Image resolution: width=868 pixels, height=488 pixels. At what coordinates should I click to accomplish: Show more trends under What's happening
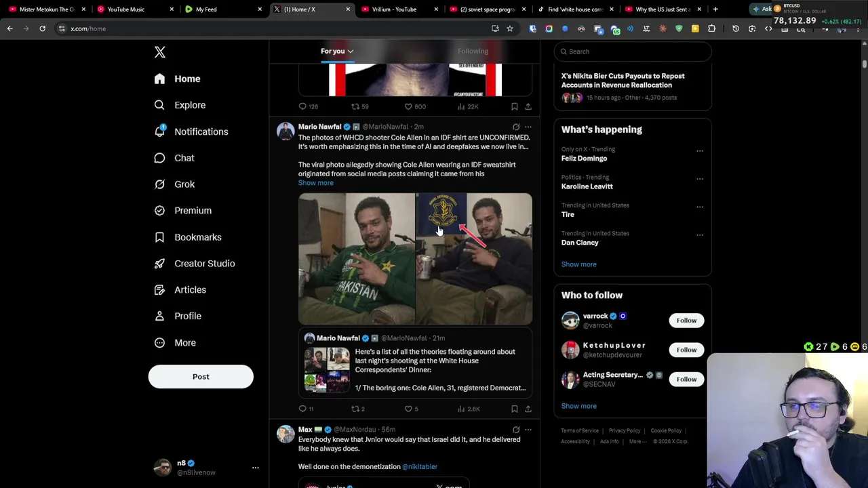point(578,264)
